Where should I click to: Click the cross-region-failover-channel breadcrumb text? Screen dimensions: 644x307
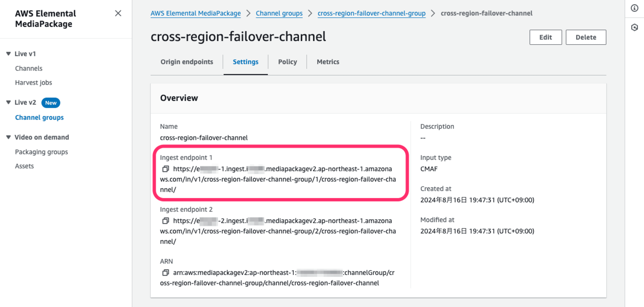[487, 13]
